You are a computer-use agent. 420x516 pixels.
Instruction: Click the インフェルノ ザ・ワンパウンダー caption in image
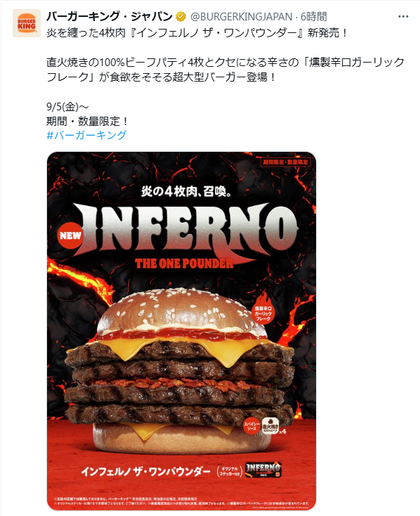tap(145, 472)
